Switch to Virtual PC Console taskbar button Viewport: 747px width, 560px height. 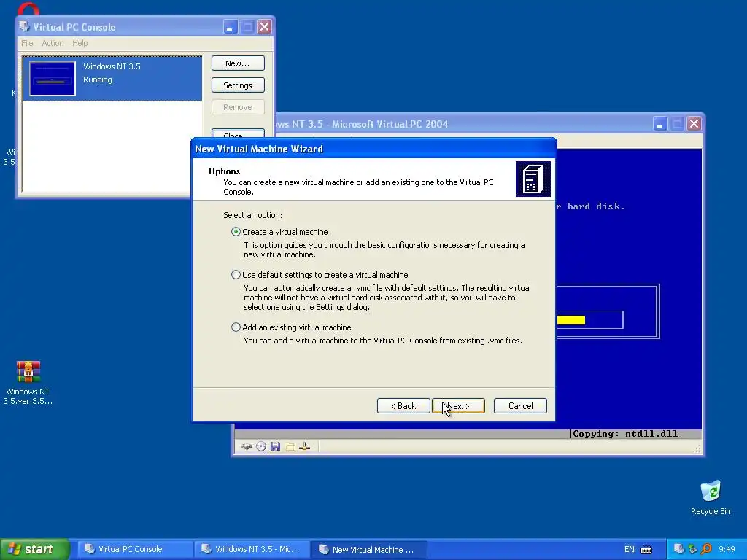[135, 549]
